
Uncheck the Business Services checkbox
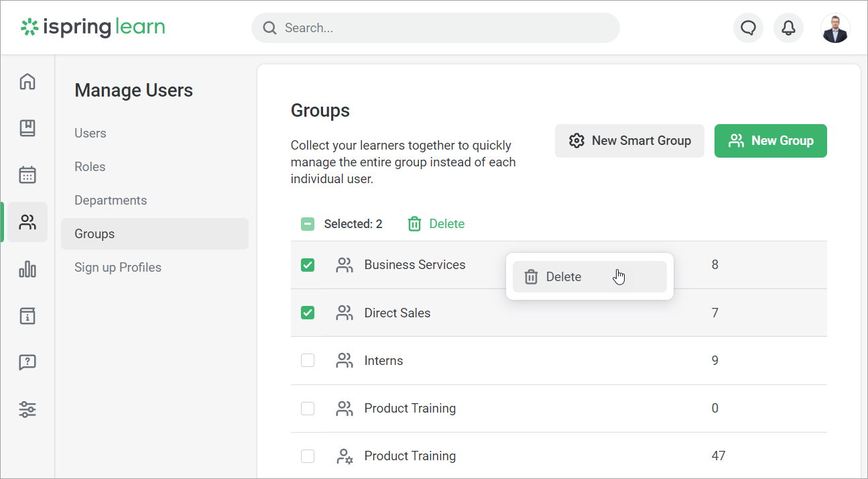click(308, 265)
